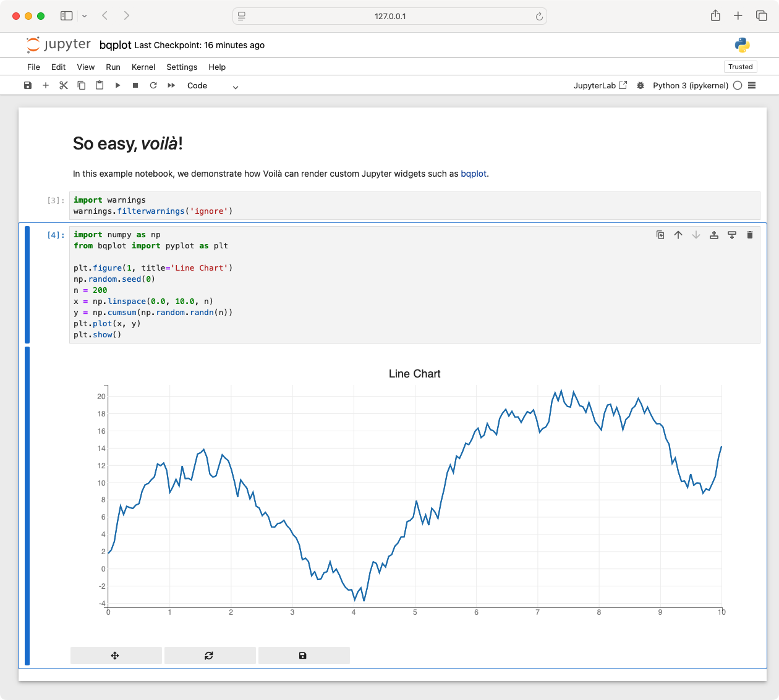Enable the debugger with the bug icon
Viewport: 779px width, 700px height.
click(x=640, y=85)
